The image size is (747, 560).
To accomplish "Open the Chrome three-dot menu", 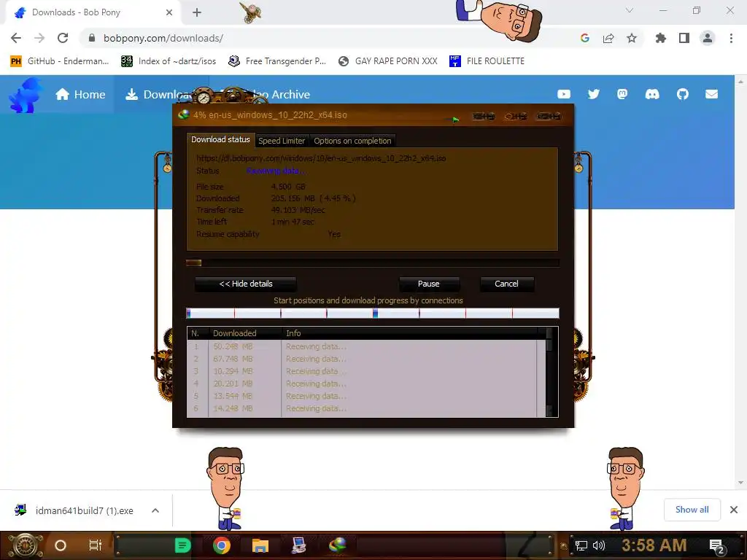I will 731,38.
